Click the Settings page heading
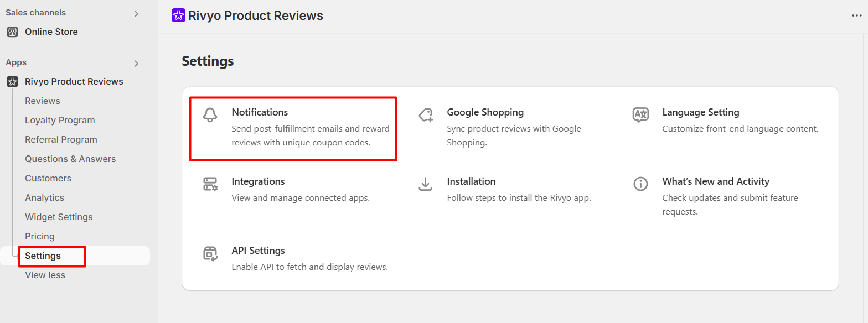 point(208,61)
